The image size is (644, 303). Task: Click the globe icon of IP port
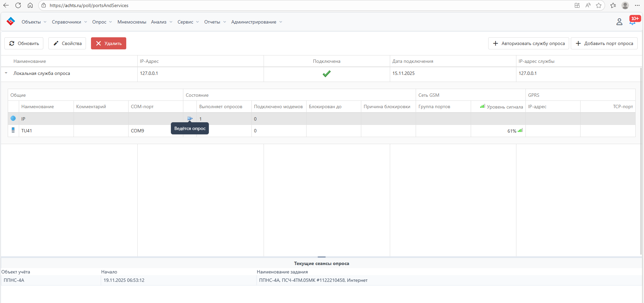tap(13, 119)
